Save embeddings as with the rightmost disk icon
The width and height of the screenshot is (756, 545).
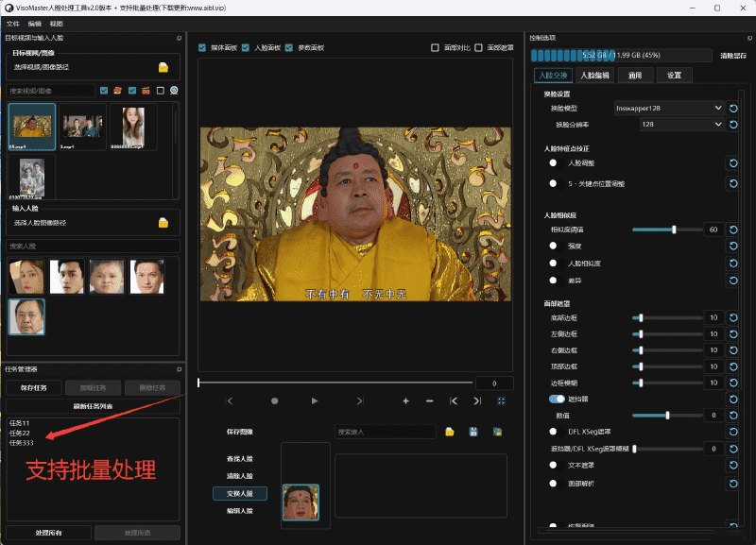coord(498,432)
